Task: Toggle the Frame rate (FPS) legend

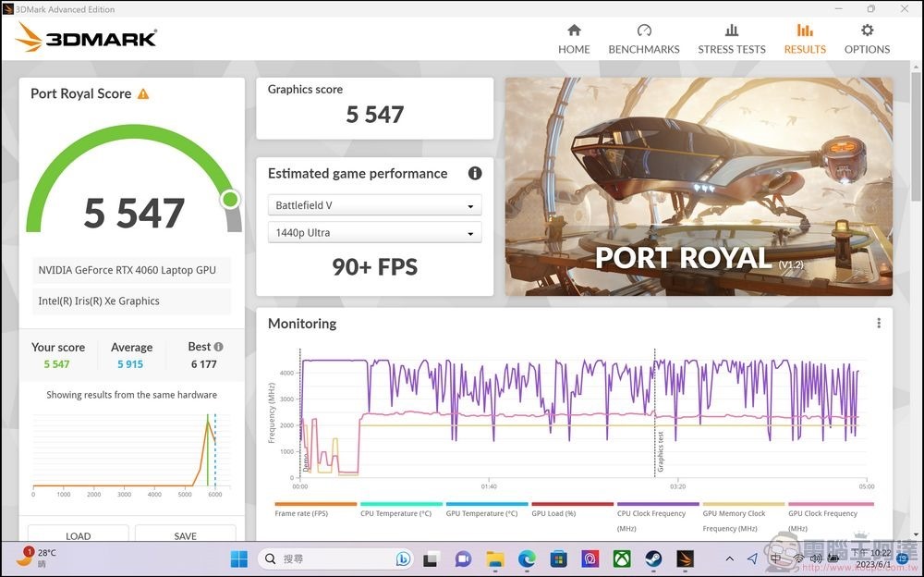Action: [x=315, y=511]
